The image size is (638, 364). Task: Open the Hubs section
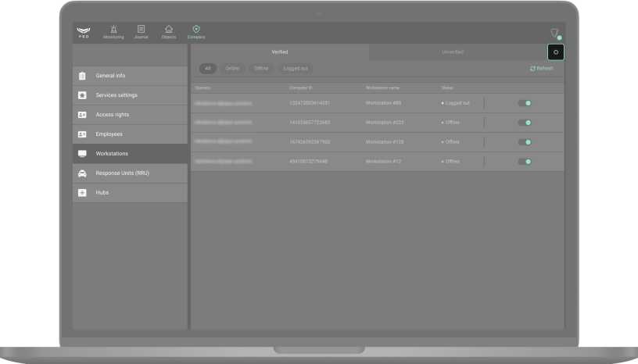(x=130, y=192)
